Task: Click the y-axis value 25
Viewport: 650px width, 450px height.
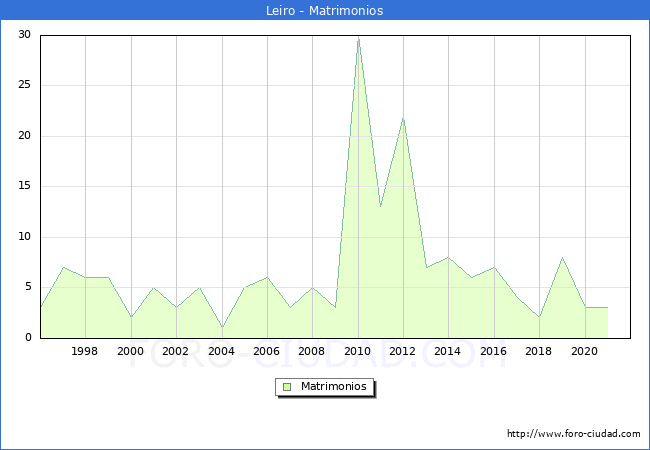Action: [24, 85]
